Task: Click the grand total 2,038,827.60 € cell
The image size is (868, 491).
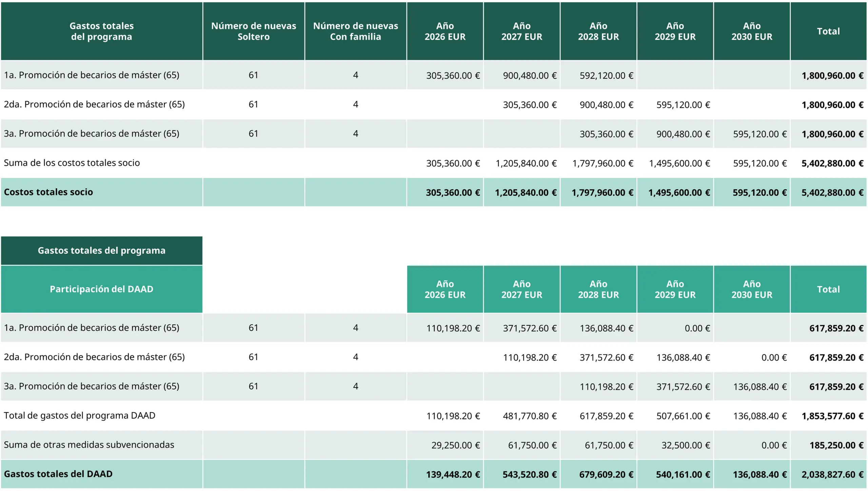Action: coord(832,474)
